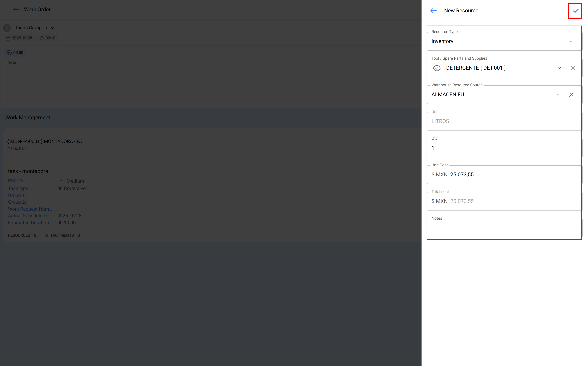Return to Work Order list via back arrow
This screenshot has height=366, width=588.
(16, 9)
